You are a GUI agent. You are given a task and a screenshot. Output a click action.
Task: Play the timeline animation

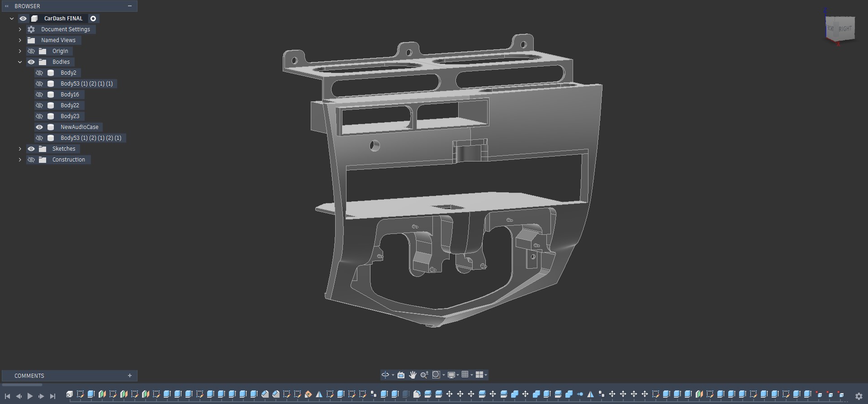click(30, 396)
